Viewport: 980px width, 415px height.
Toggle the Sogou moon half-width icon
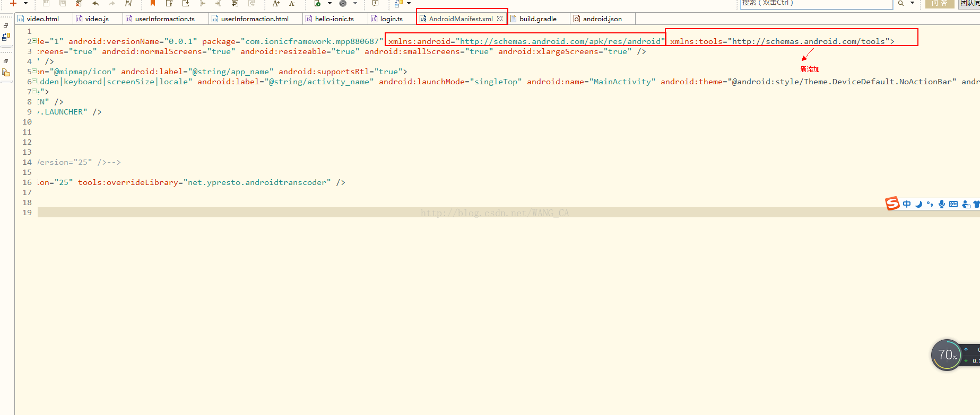pyautogui.click(x=918, y=204)
